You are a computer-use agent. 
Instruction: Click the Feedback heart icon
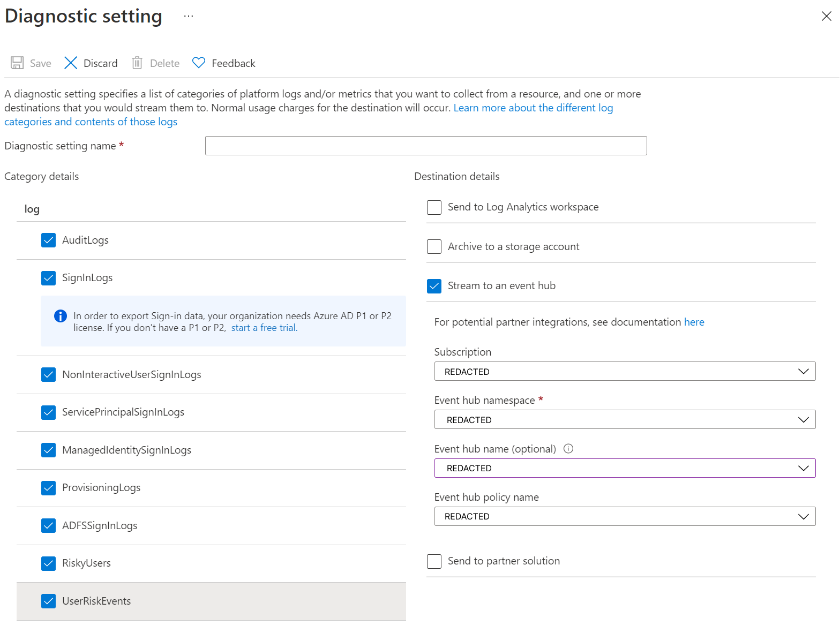[x=199, y=63]
